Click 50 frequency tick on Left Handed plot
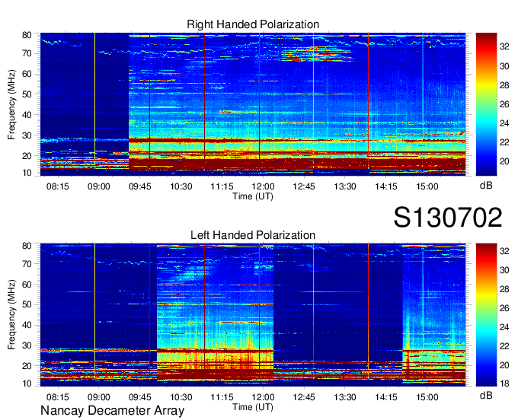Viewport: 518px width, 420px height. pyautogui.click(x=27, y=304)
